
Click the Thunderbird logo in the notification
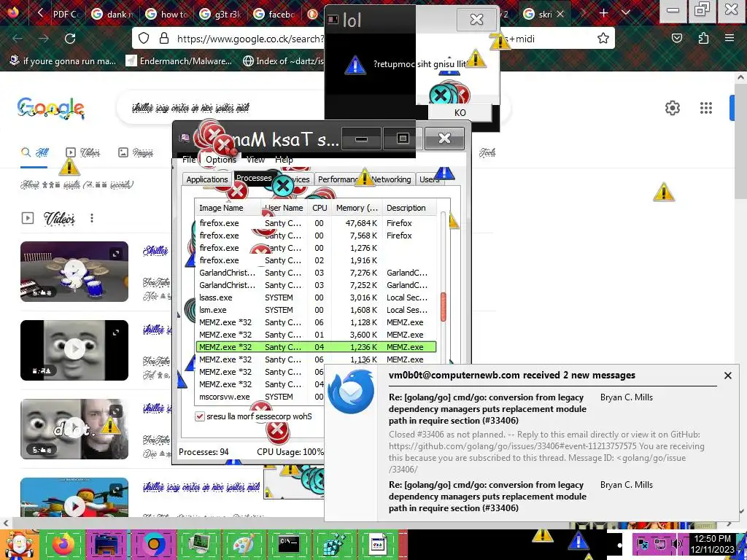pyautogui.click(x=351, y=392)
